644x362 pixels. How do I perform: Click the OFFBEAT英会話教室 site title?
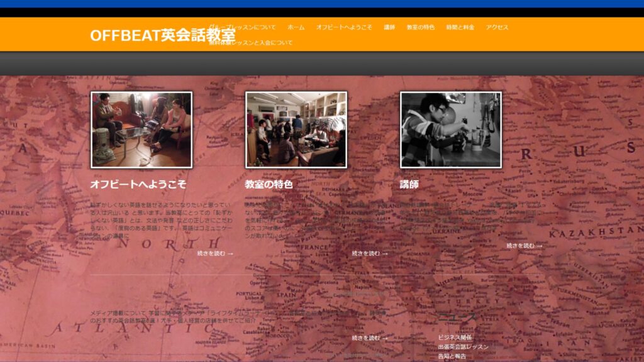pos(163,35)
